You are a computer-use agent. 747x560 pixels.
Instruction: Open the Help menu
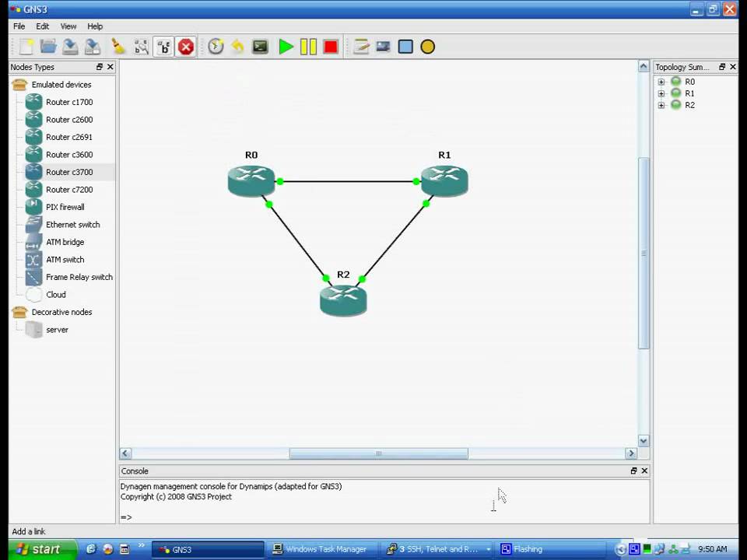95,26
